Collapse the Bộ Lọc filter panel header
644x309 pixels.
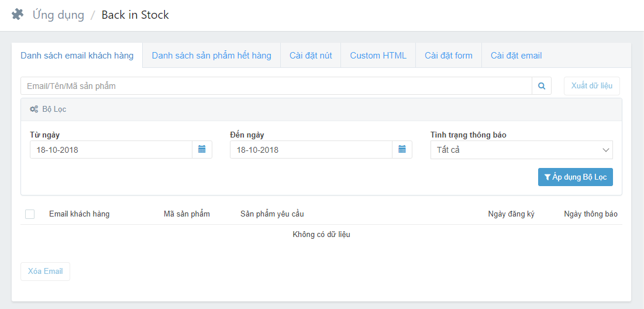tap(321, 109)
